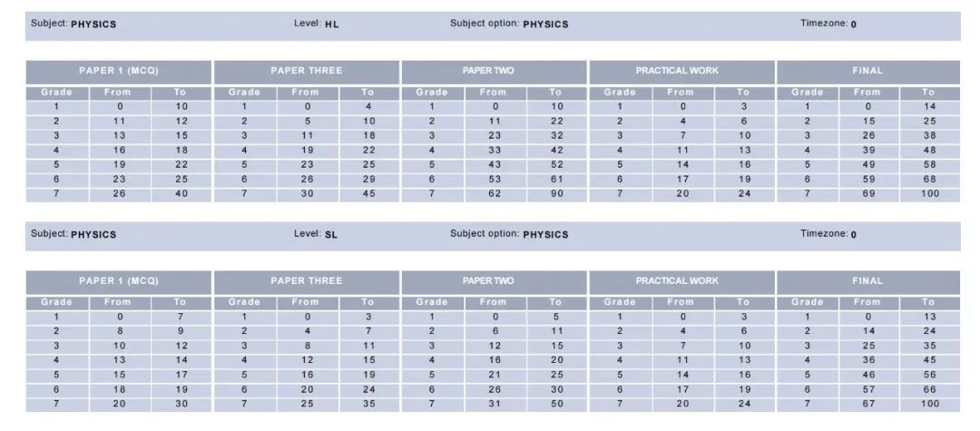Viewport: 980px width, 431px height.
Task: Click HL Paper Two grade 7 From value 62
Action: click(x=495, y=193)
